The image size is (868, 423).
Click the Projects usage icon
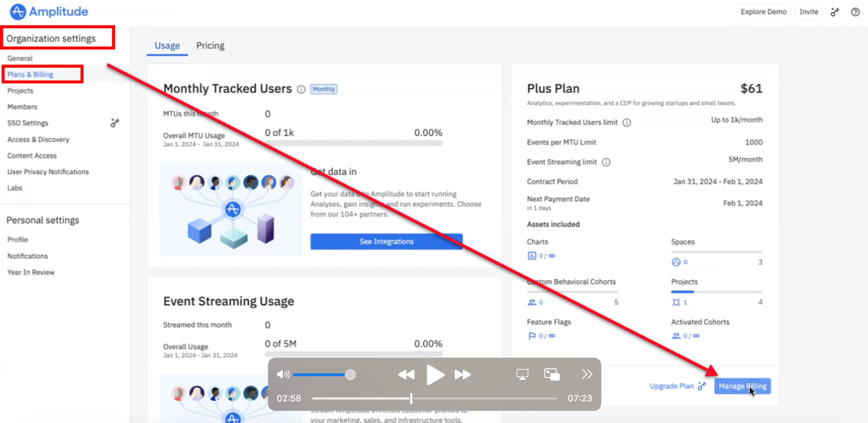(676, 302)
